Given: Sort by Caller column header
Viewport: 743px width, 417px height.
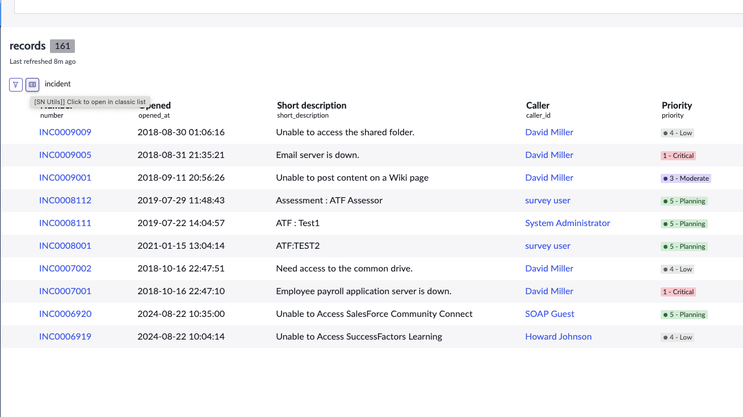Looking at the screenshot, I should pyautogui.click(x=537, y=105).
